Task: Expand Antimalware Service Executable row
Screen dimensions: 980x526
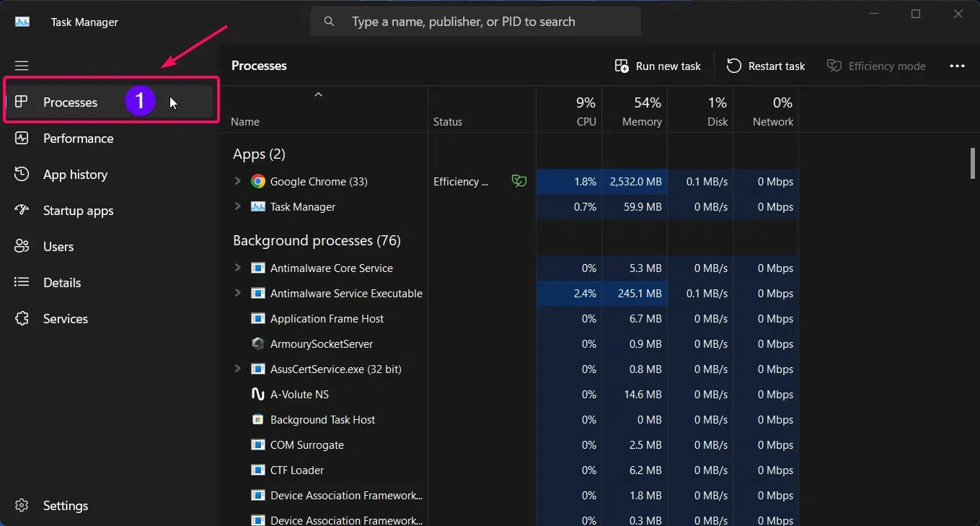Action: click(237, 293)
